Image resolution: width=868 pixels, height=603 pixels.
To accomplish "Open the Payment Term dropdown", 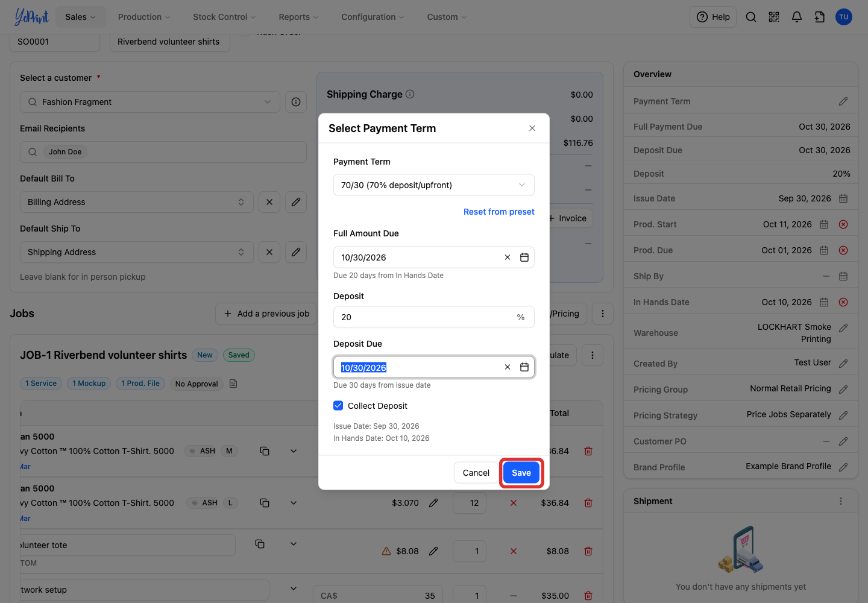I will pos(434,185).
